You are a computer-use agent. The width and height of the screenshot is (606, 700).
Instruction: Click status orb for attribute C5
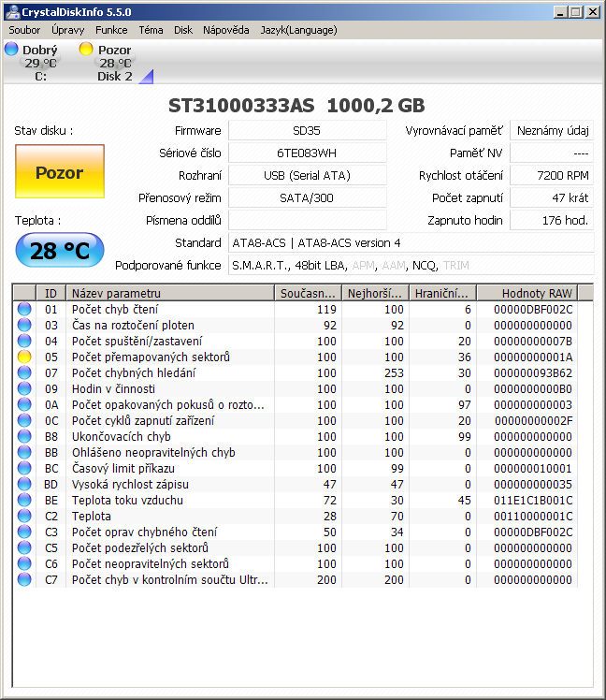(x=24, y=547)
